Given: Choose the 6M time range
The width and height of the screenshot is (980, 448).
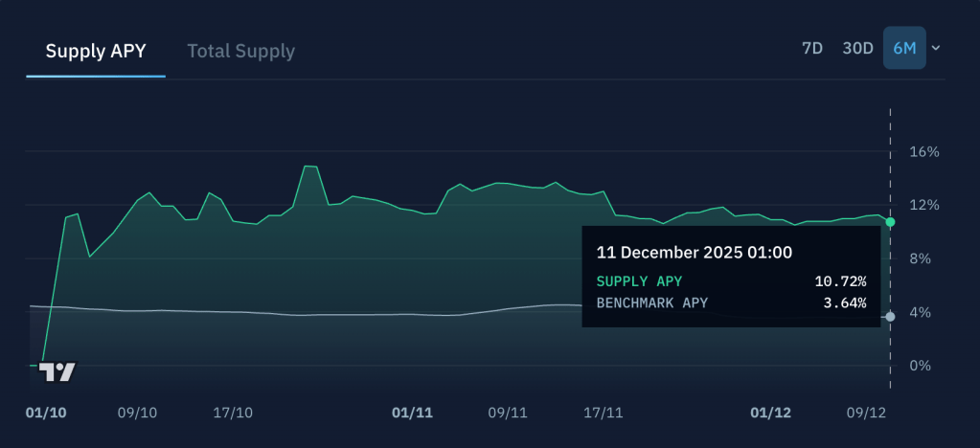Looking at the screenshot, I should (x=904, y=48).
